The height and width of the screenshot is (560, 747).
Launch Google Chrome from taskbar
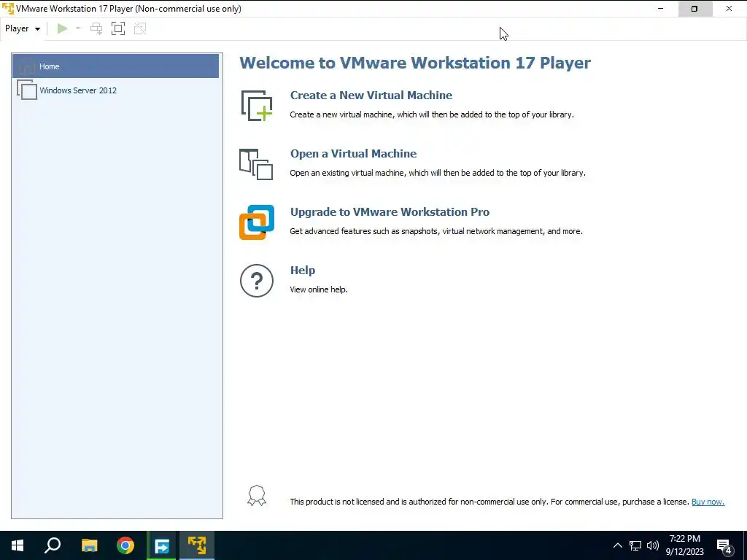click(x=125, y=545)
